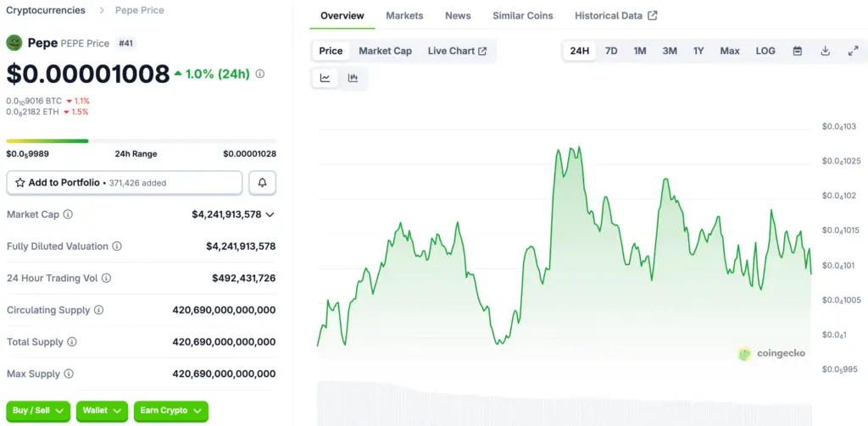Download the chart data icon
868x426 pixels.
825,51
